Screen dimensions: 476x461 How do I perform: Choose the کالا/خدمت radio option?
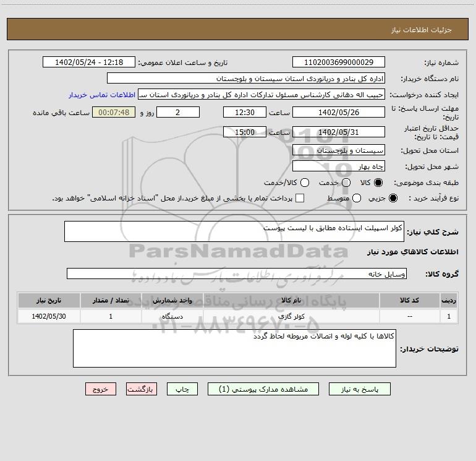(305, 183)
